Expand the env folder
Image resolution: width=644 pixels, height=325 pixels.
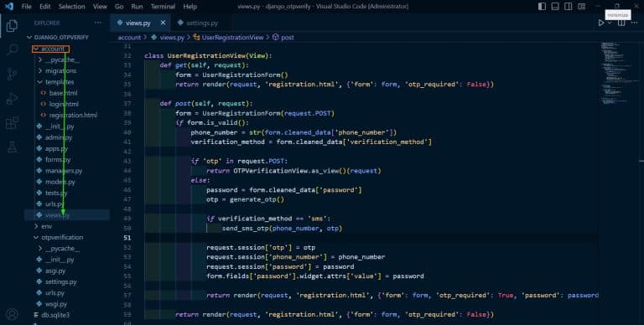coord(36,226)
